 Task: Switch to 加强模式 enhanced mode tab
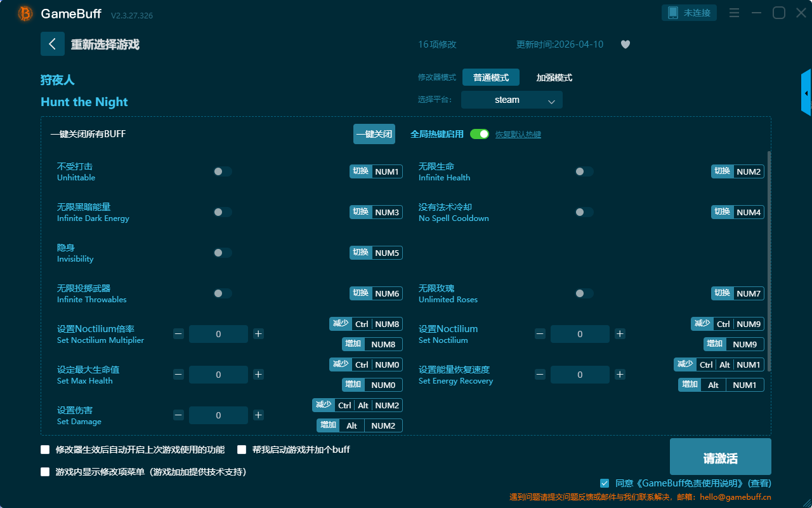(554, 77)
